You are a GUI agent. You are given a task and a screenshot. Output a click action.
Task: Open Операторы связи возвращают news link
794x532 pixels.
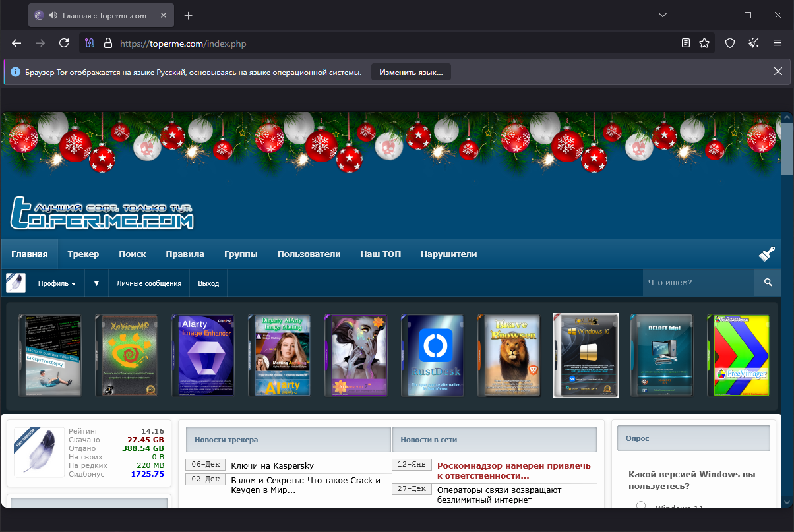point(499,495)
